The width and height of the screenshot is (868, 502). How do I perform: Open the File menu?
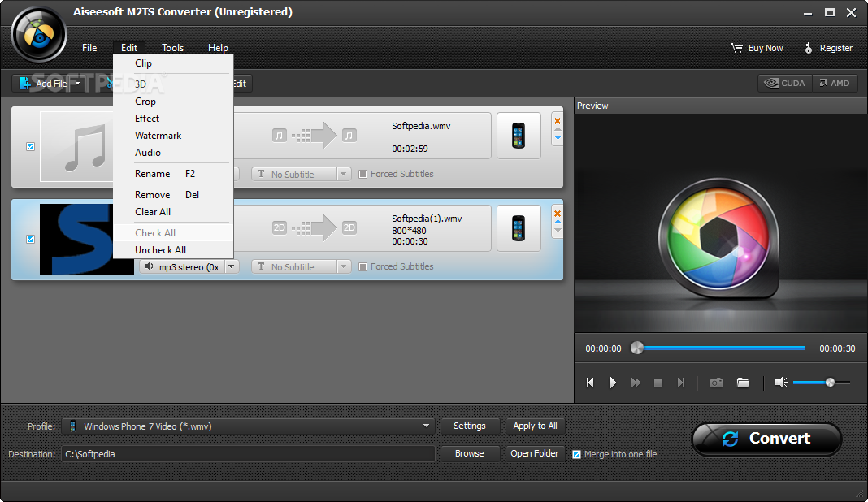click(89, 48)
